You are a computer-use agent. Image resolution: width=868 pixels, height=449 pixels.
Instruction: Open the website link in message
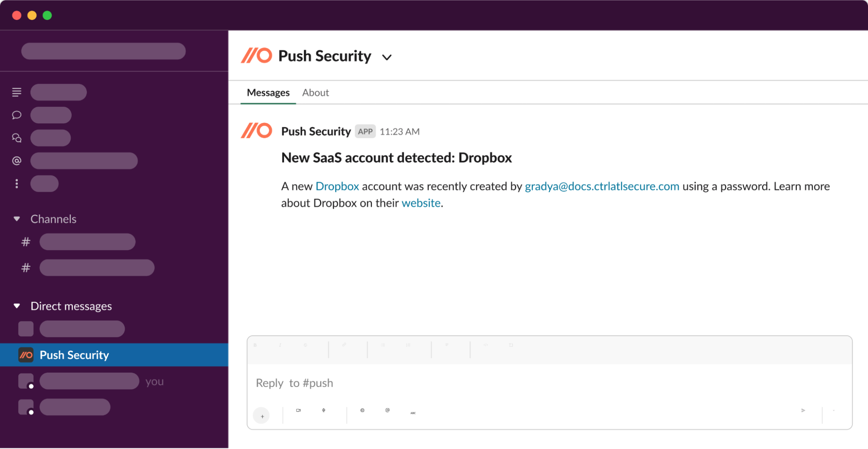421,203
